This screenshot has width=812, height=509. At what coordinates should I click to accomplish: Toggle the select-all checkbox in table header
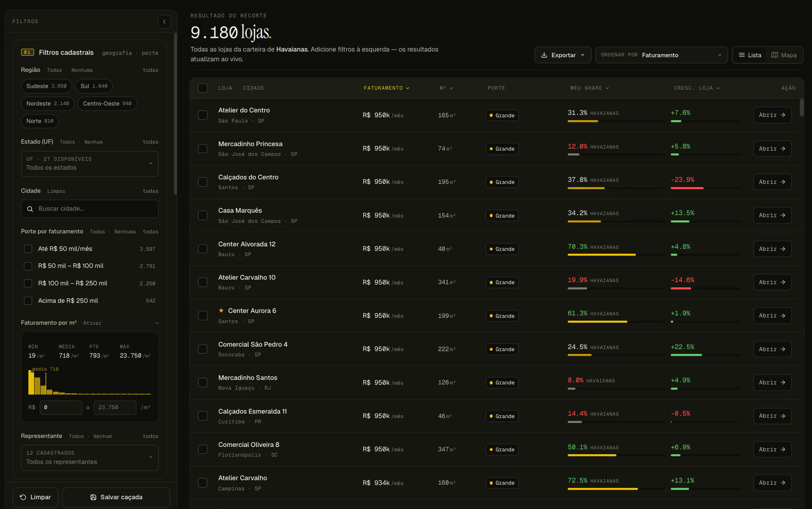click(202, 88)
